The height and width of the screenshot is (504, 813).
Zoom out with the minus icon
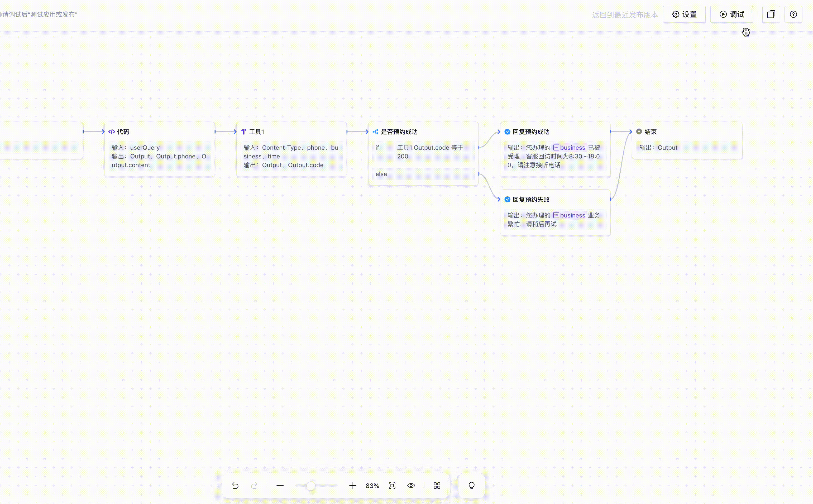pos(280,486)
